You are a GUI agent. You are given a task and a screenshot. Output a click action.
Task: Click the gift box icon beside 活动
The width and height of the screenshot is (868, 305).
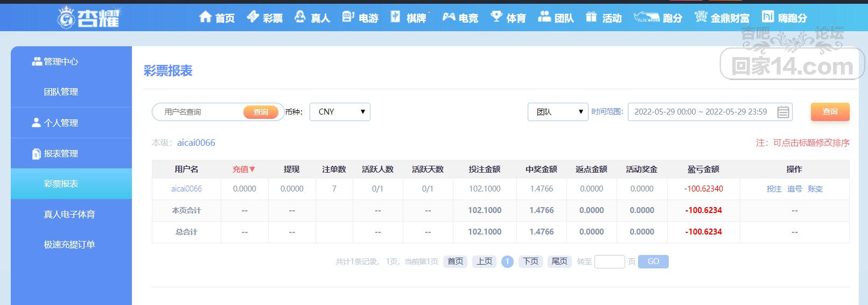(591, 17)
